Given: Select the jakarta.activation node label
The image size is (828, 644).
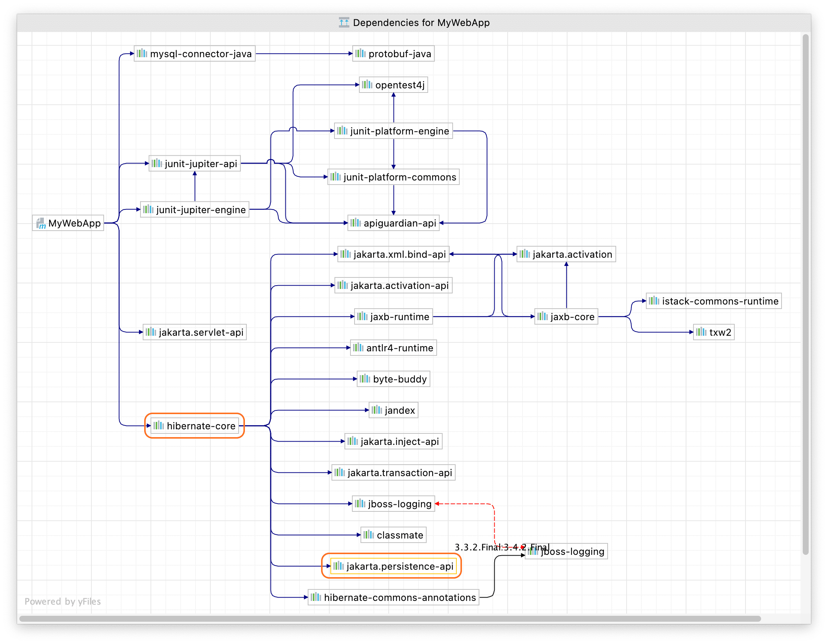Looking at the screenshot, I should point(572,254).
